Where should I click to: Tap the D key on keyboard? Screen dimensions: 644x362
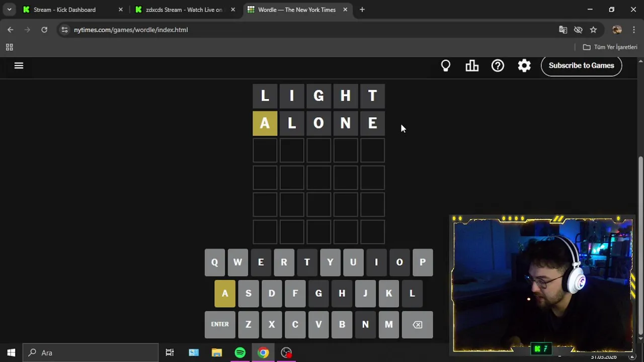pyautogui.click(x=272, y=293)
